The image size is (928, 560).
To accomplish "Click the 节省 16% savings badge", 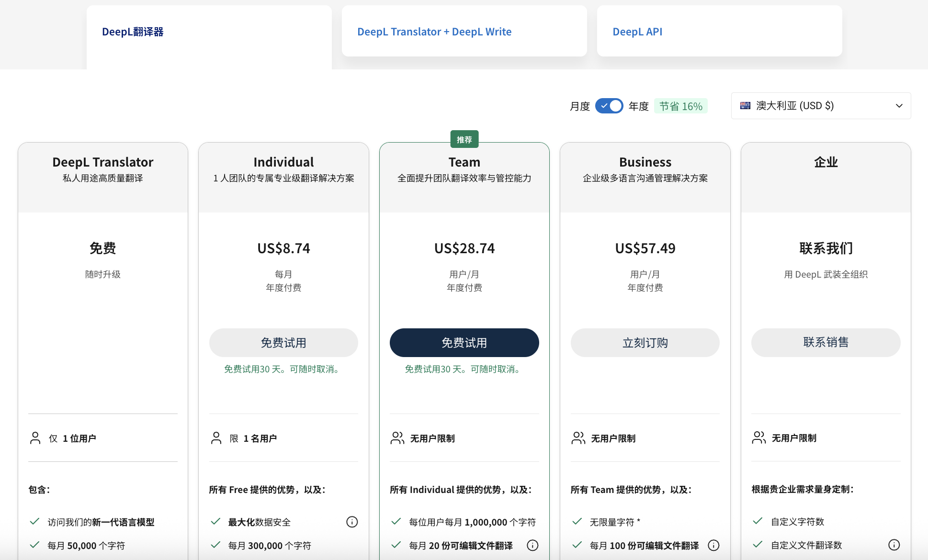I will (x=680, y=106).
